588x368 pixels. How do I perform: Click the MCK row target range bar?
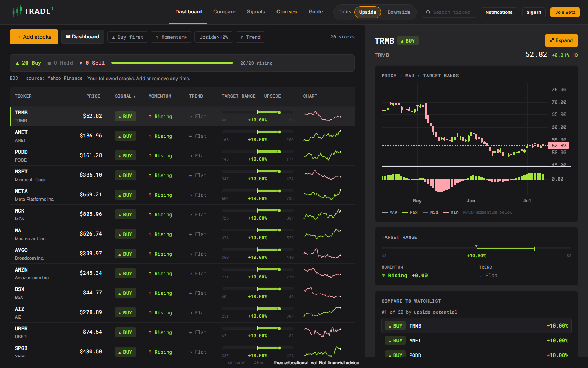click(258, 211)
